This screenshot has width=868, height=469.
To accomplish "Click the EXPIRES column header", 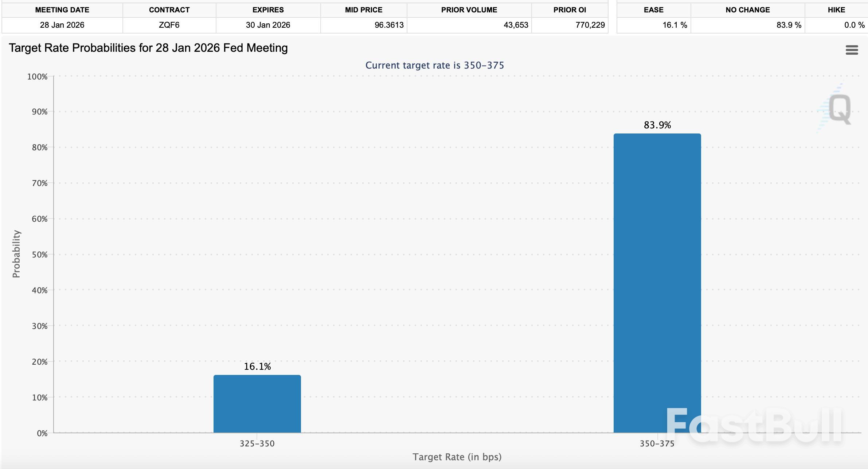I will [x=268, y=10].
